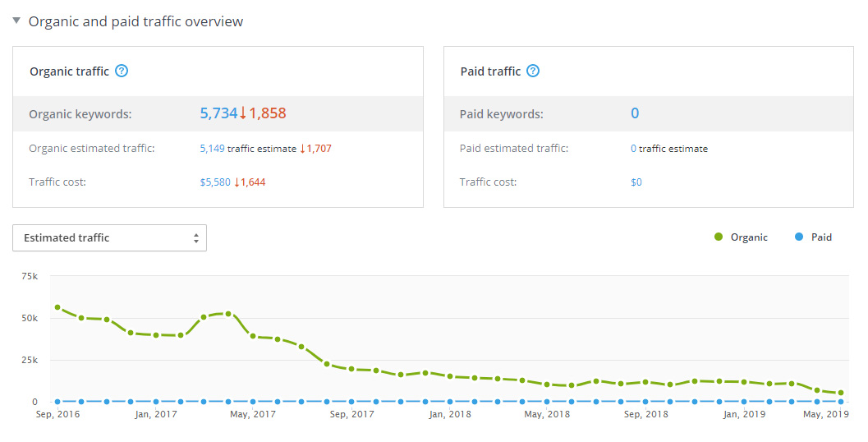Select the Organic and paid traffic overview heading
Viewport: 868px width, 442px height.
coord(135,21)
